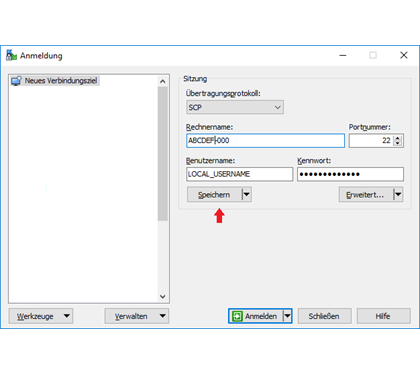Click the green icon on the Anmelden button

coord(237,316)
